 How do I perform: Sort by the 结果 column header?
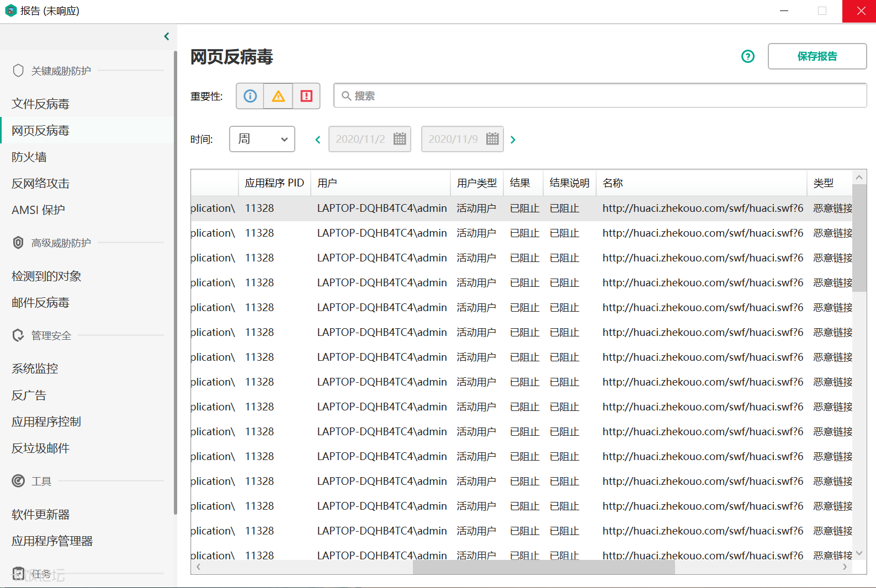523,183
